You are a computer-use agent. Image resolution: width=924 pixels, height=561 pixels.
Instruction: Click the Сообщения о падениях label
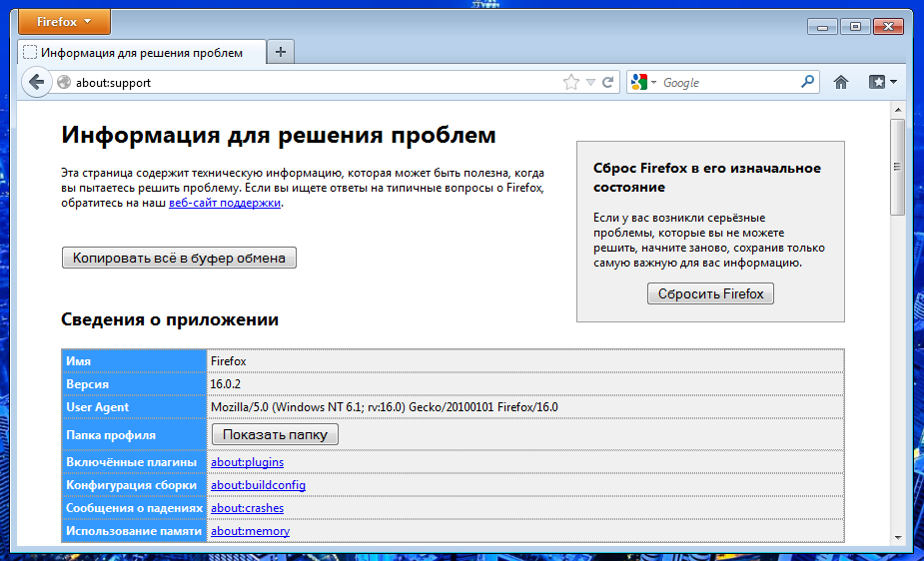click(x=135, y=508)
